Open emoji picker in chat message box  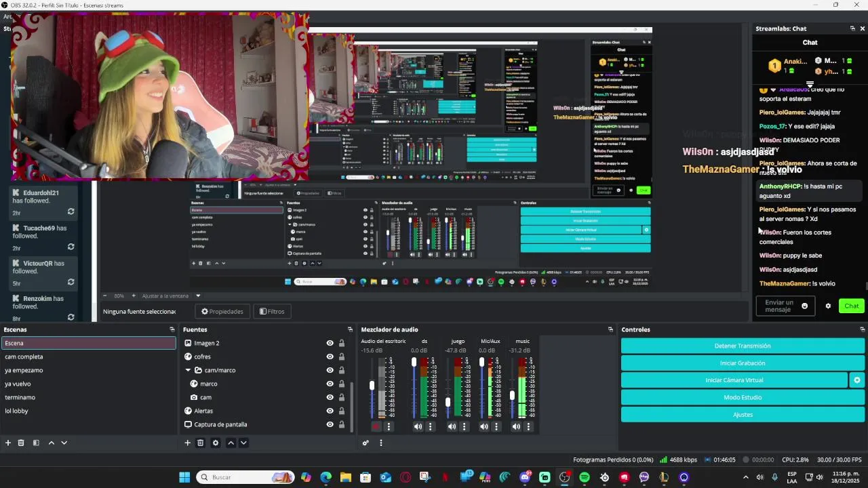(x=805, y=306)
